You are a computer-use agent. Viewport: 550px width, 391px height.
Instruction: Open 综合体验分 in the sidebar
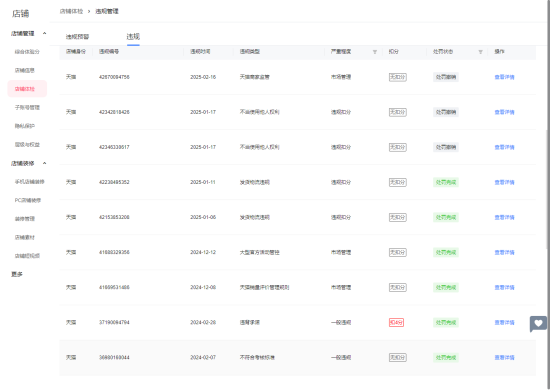click(x=27, y=52)
